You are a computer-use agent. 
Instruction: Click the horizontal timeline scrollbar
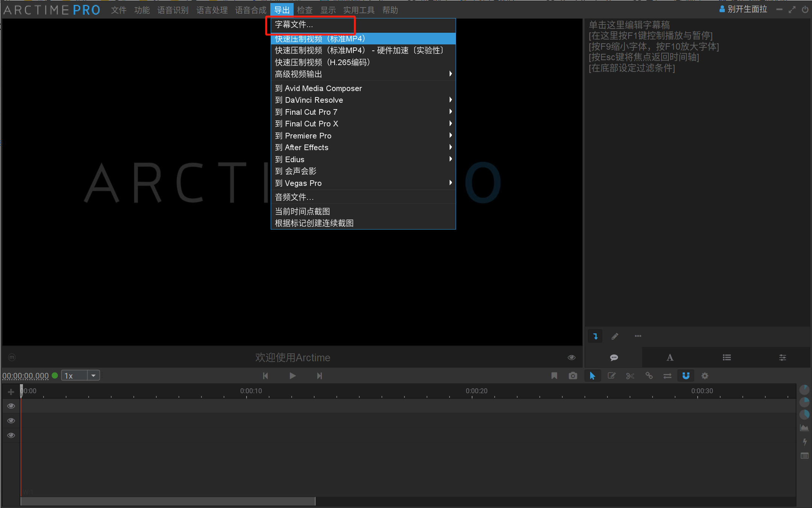[168, 501]
